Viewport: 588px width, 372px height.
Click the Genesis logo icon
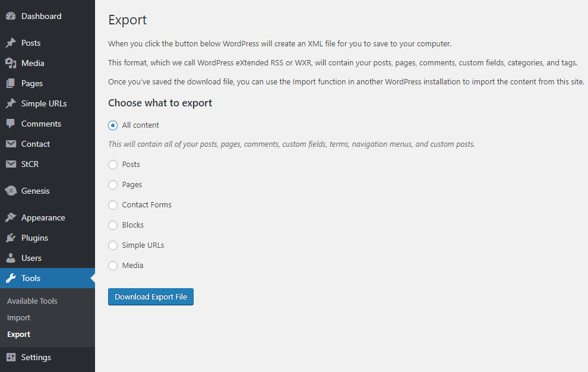[11, 191]
